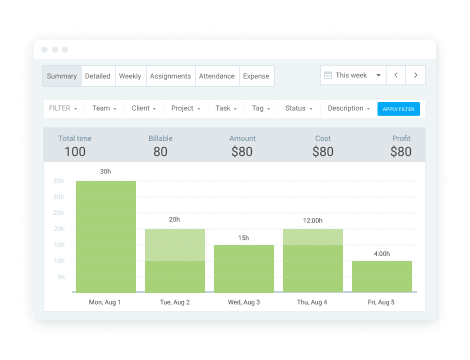This screenshot has height=360, width=470.
Task: Select the Expense tab
Action: [x=256, y=76]
